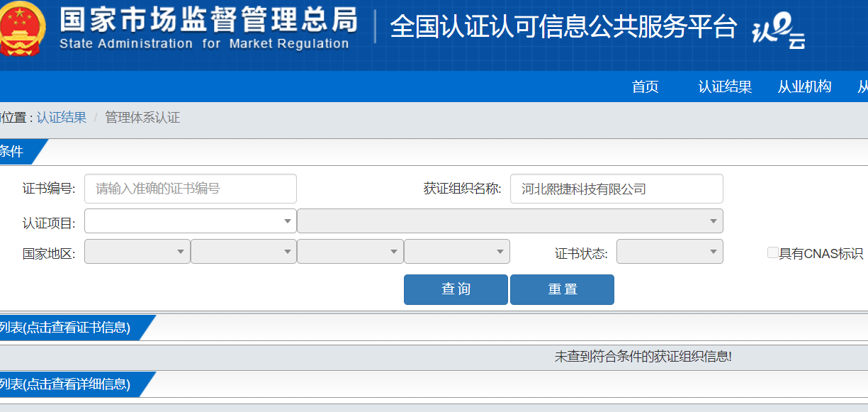Screen dimensions: 868x412
Task: Open the first 国家地区 dropdown
Action: click(x=137, y=251)
